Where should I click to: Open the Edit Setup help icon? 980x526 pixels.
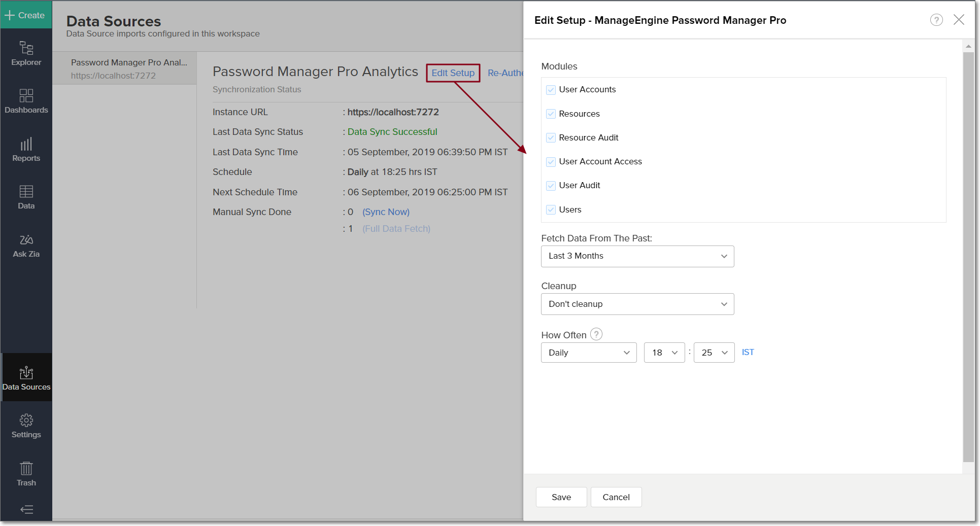point(936,20)
